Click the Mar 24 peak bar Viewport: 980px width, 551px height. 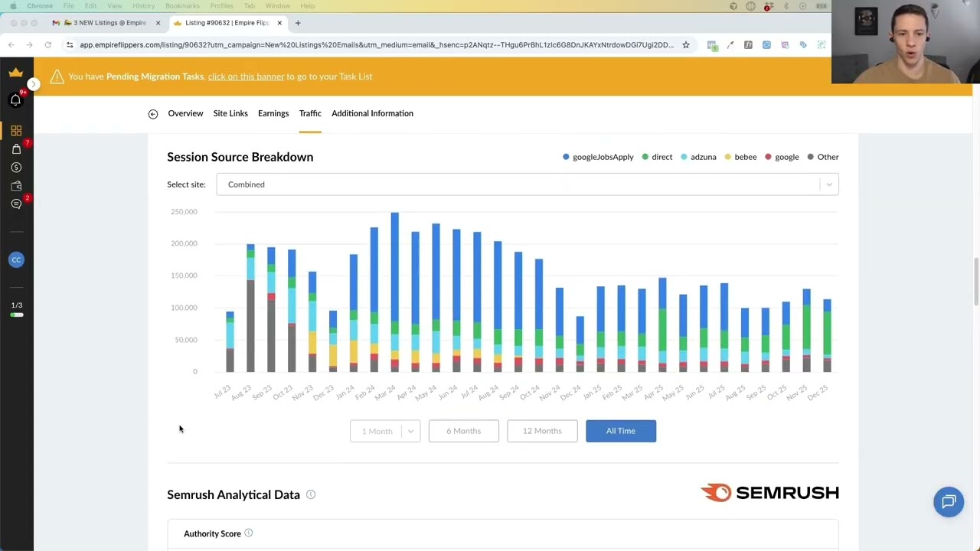pos(394,292)
